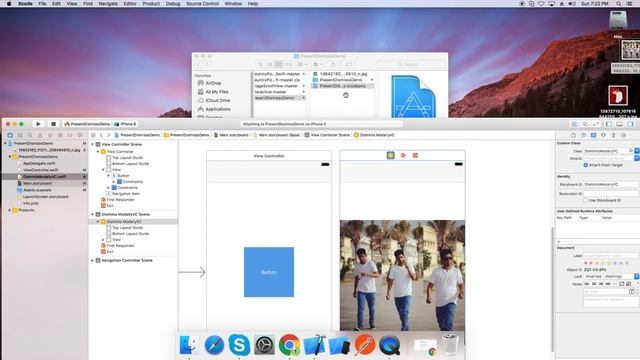Open the Source Control menu
This screenshot has width=640, height=360.
point(202,4)
